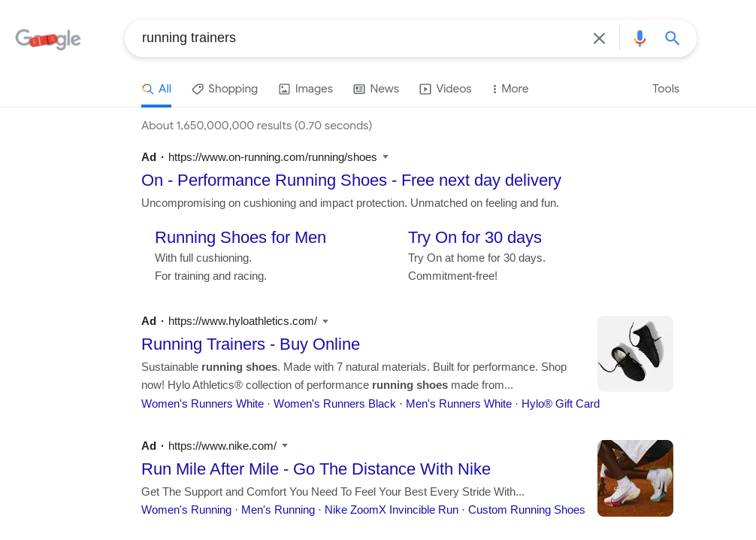Click the Try On at home text
Screen dimensions: 756x540
tap(477, 258)
